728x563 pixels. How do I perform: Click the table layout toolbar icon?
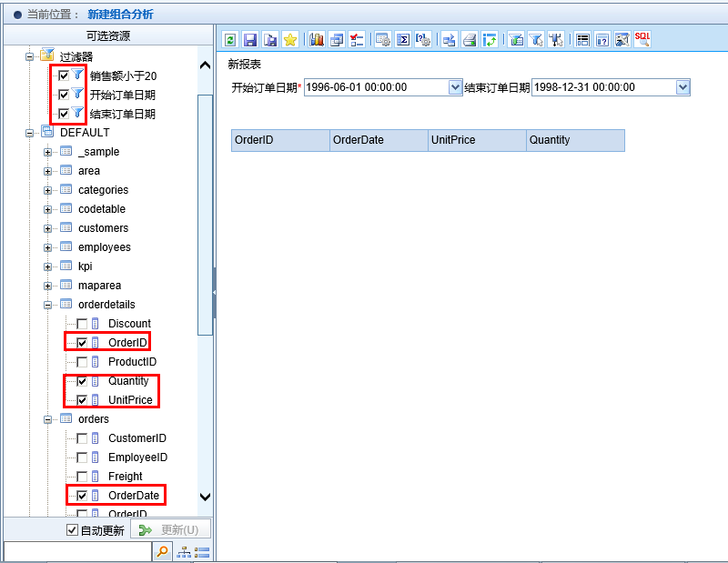tap(582, 40)
